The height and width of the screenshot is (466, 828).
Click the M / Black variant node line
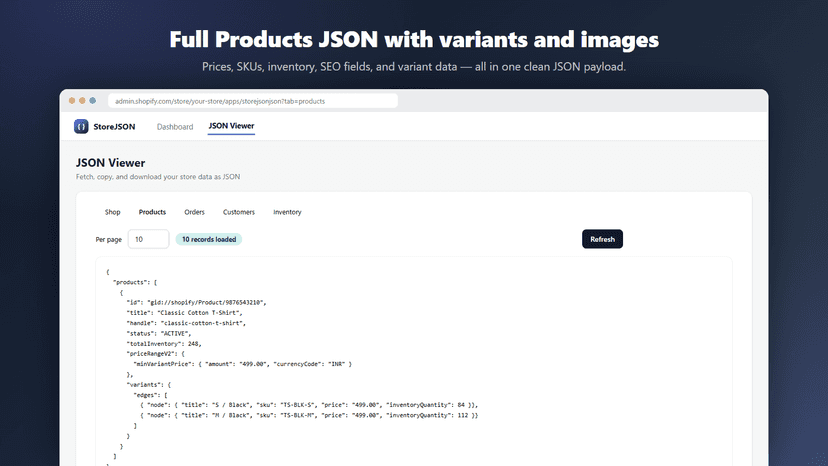click(309, 415)
